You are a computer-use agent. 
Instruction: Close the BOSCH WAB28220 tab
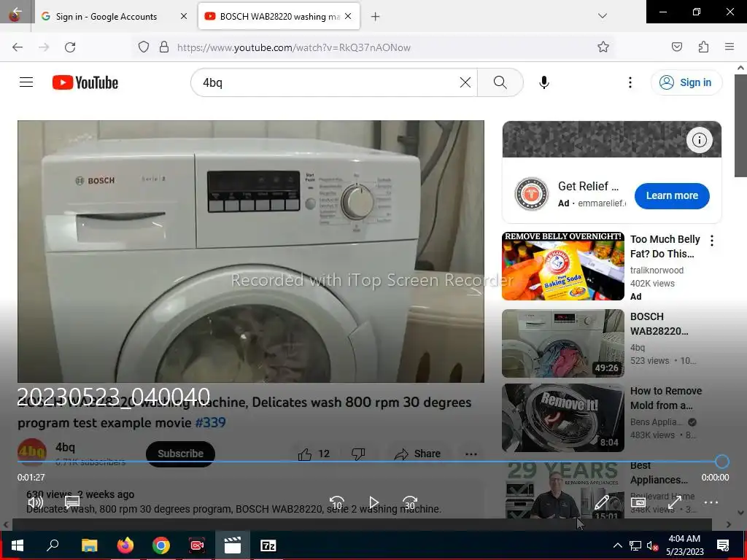348,16
